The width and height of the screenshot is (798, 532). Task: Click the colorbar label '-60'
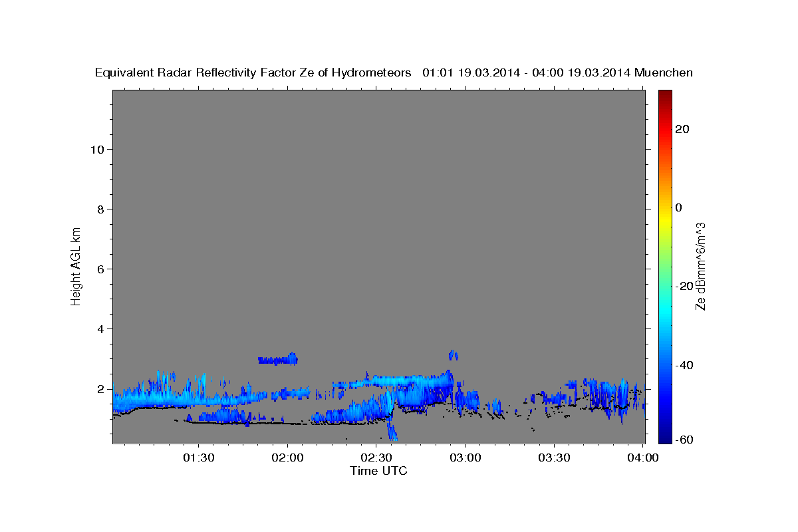click(x=684, y=440)
